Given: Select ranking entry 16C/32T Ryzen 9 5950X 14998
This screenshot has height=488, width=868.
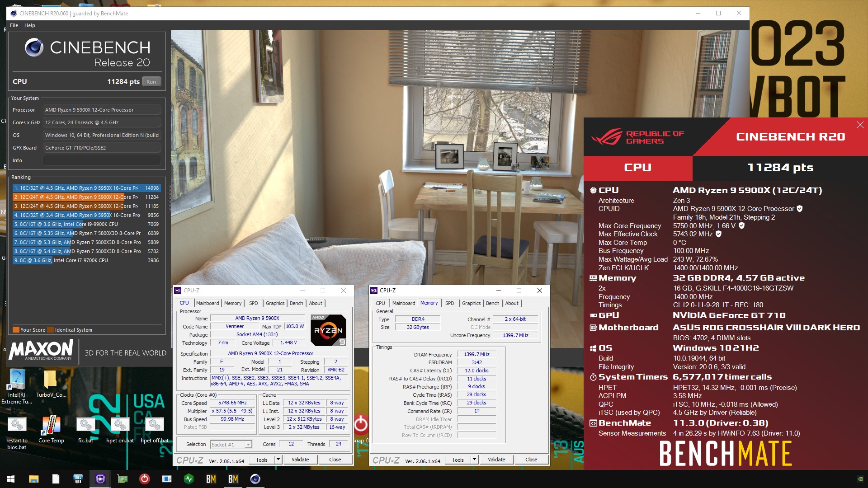Looking at the screenshot, I should tap(86, 188).
